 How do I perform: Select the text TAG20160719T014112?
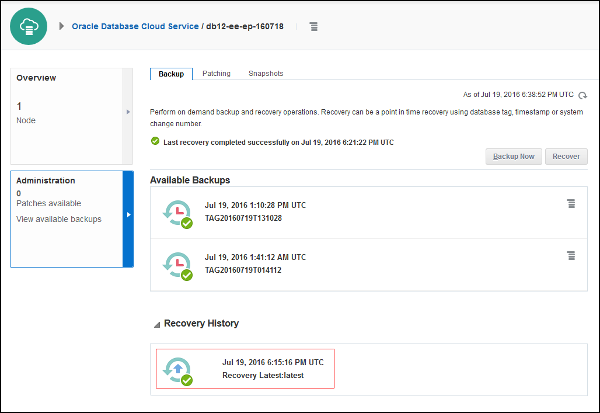pos(243,270)
